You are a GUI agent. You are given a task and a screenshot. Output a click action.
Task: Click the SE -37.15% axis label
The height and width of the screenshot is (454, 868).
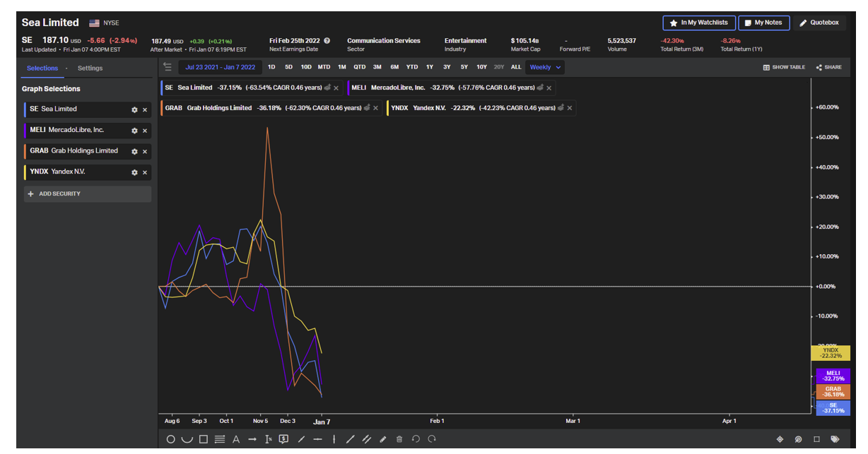pos(833,408)
